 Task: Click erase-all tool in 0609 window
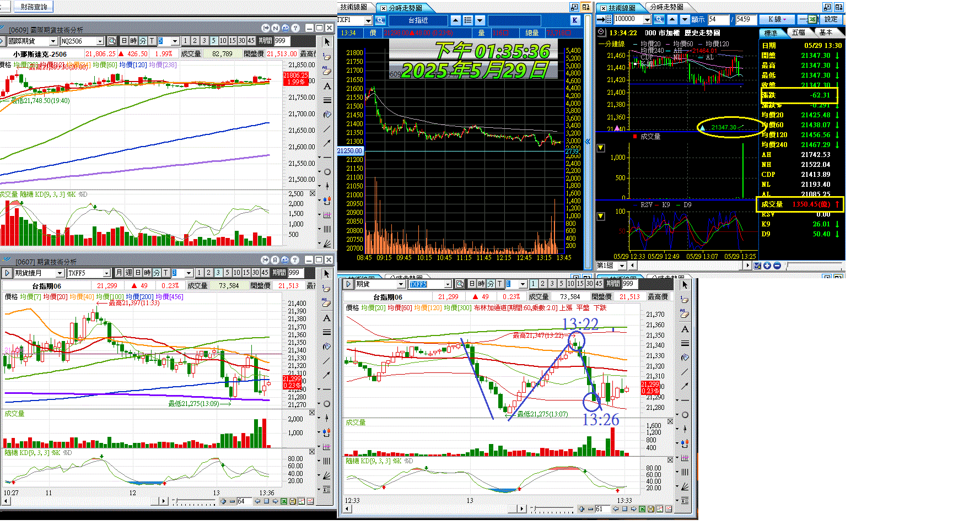[327, 71]
